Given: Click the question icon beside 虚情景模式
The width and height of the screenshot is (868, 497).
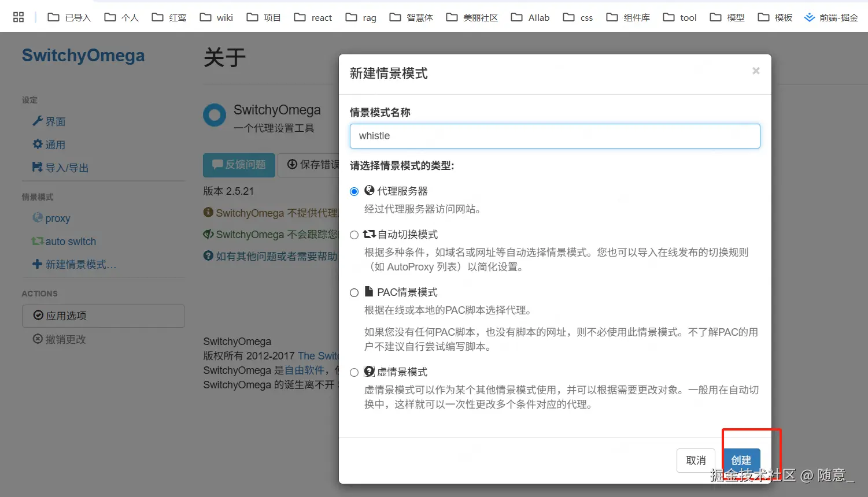Looking at the screenshot, I should [370, 371].
